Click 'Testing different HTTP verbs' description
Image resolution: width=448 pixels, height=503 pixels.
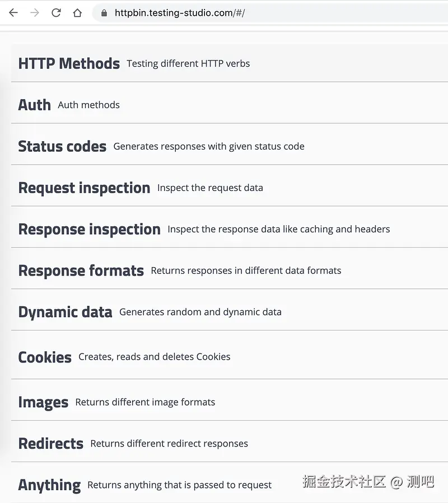(188, 64)
